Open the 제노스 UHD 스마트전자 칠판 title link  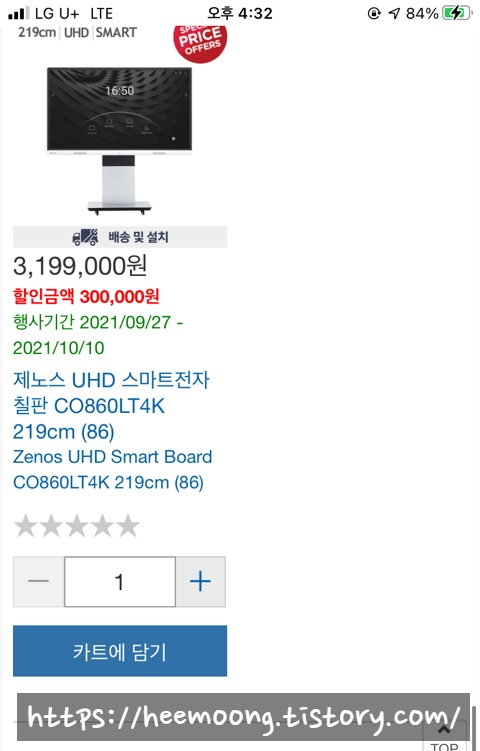pos(111,406)
